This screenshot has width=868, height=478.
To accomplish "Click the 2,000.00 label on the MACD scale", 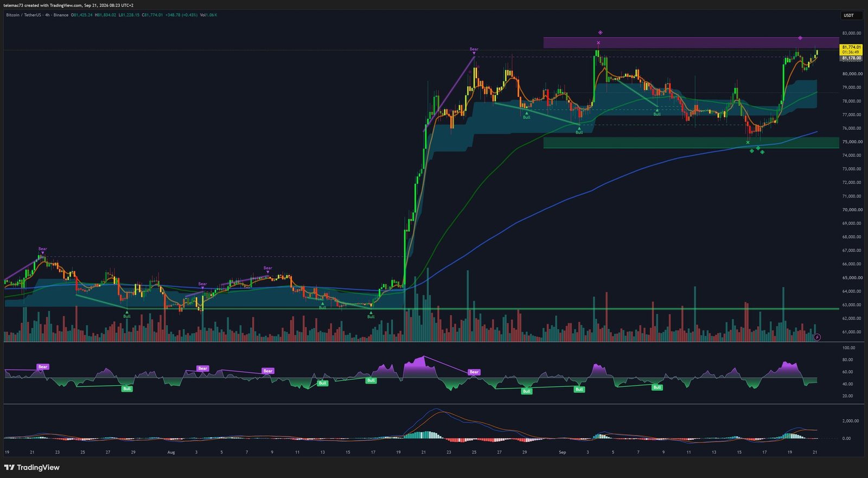I will tap(850, 420).
